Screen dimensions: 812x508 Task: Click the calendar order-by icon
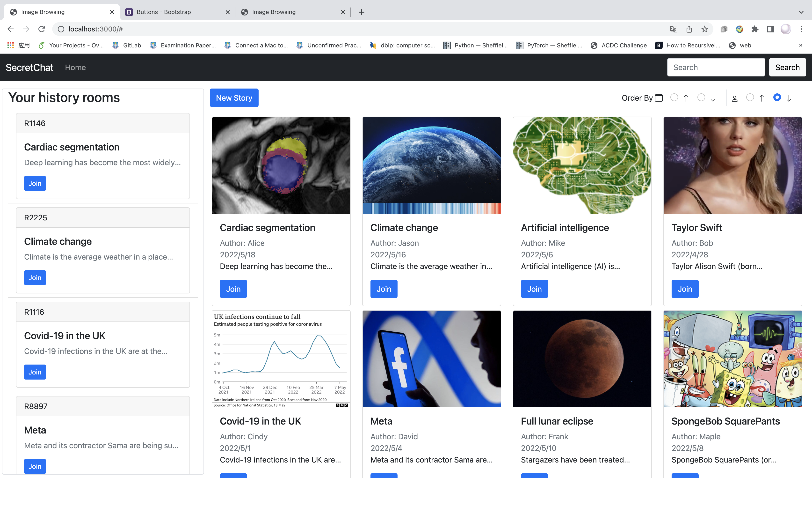tap(659, 98)
